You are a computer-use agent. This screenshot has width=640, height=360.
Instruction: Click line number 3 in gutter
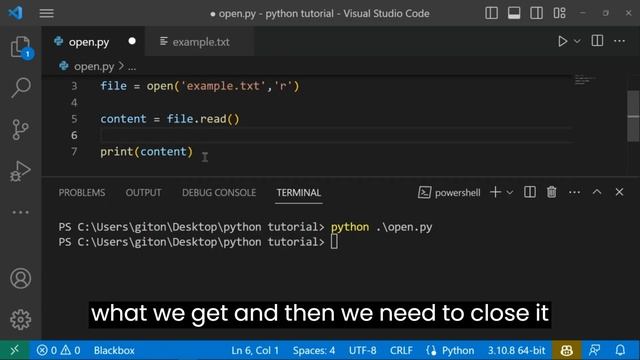(74, 86)
